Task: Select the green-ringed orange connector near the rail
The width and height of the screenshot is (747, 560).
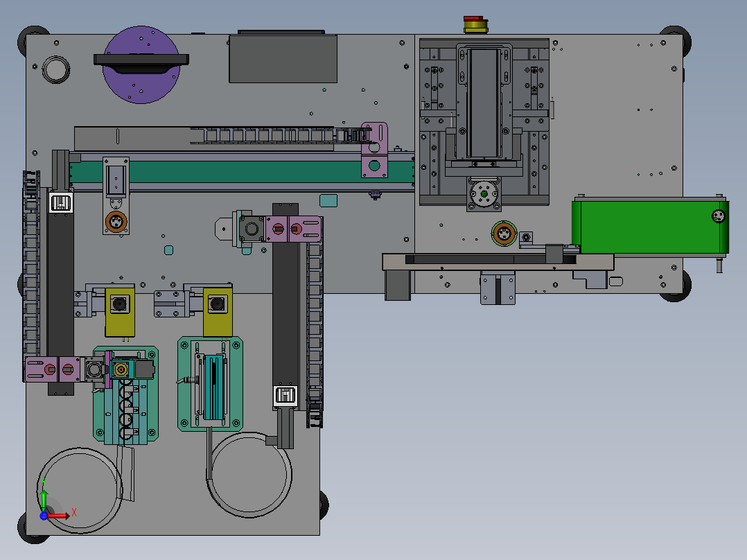Action: click(x=504, y=234)
